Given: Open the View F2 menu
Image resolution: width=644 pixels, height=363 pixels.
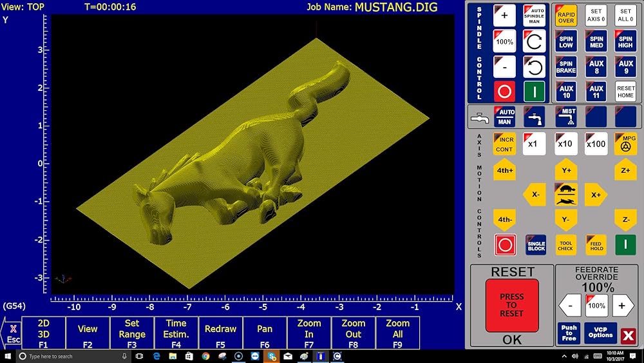Looking at the screenshot, I should point(88,333).
